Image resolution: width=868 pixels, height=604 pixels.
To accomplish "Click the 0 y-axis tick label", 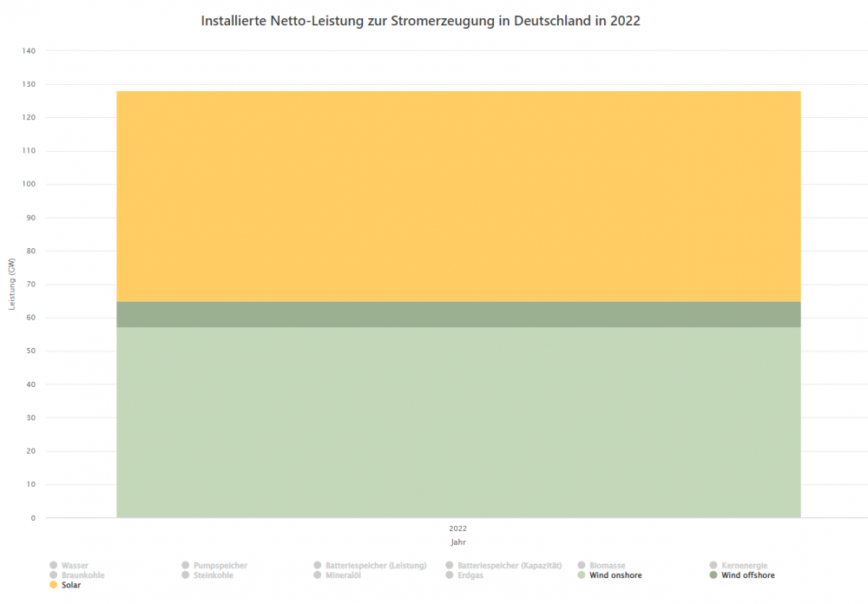I will tap(33, 518).
